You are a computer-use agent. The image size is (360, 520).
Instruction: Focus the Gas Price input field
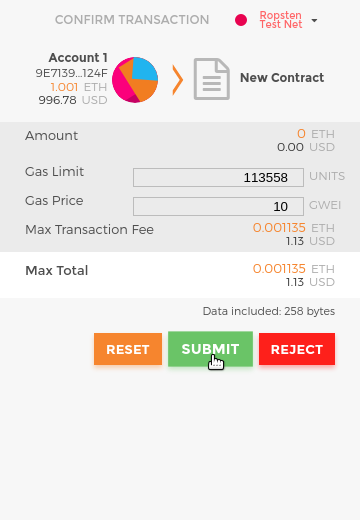(218, 206)
